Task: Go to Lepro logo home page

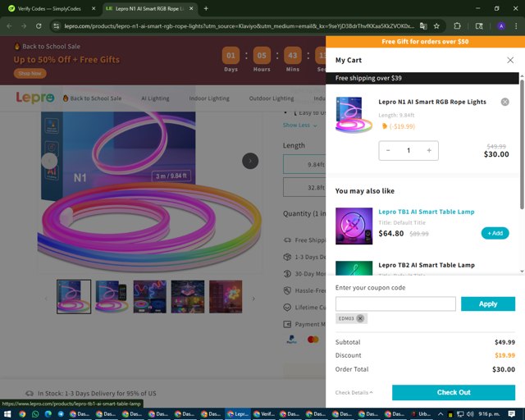Action: 35,98
